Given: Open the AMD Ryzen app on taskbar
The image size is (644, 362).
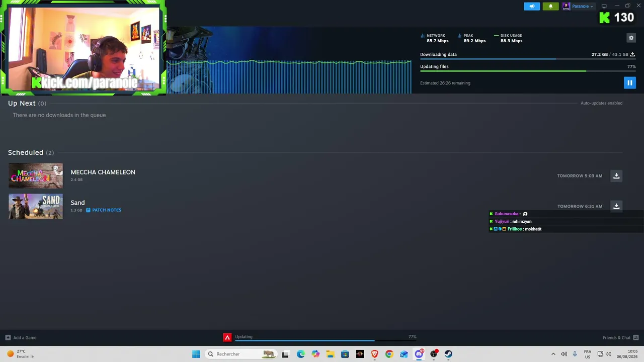Looking at the screenshot, I should point(360,354).
